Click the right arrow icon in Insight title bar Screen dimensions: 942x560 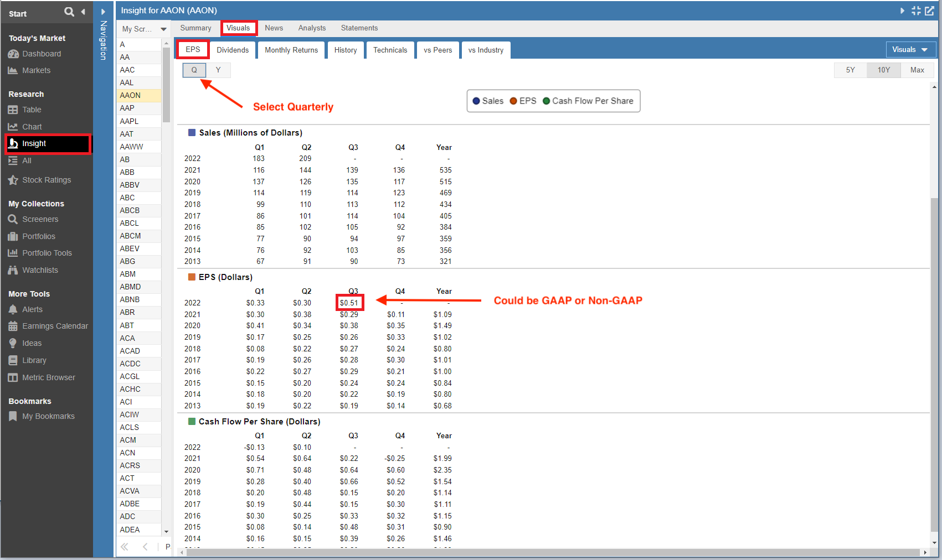903,11
